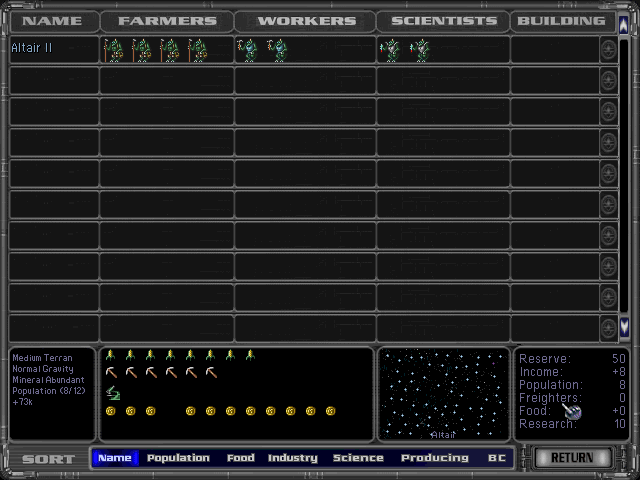Click the Freighters value 0
Screen dimensions: 640x480
(622, 398)
